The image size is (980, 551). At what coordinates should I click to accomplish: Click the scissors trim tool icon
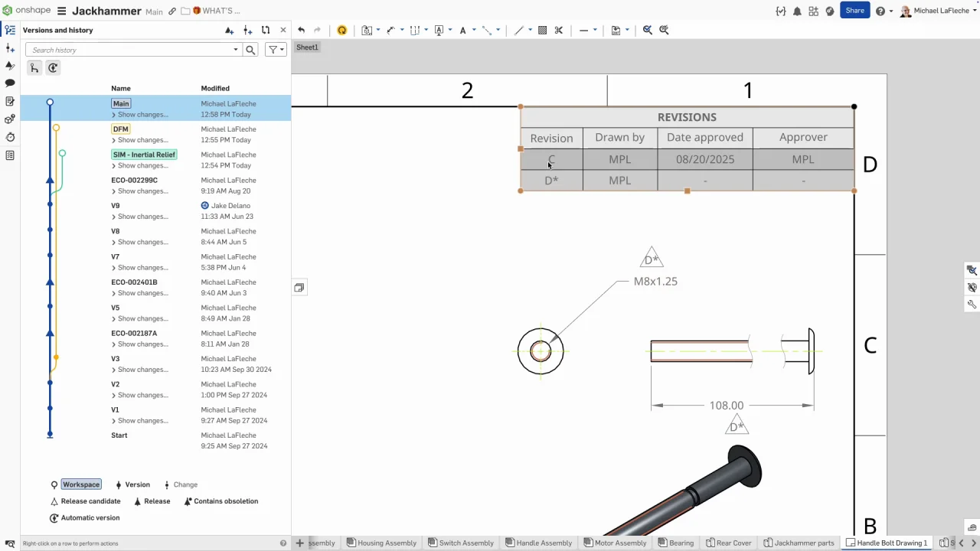tap(559, 31)
